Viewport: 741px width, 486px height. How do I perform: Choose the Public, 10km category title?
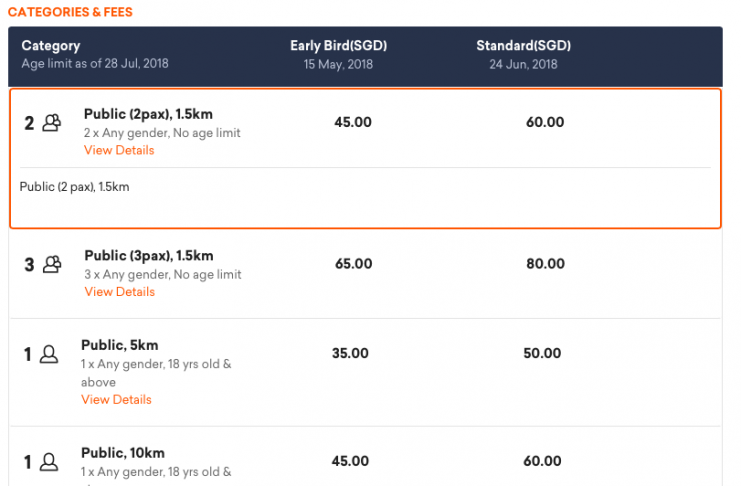123,453
